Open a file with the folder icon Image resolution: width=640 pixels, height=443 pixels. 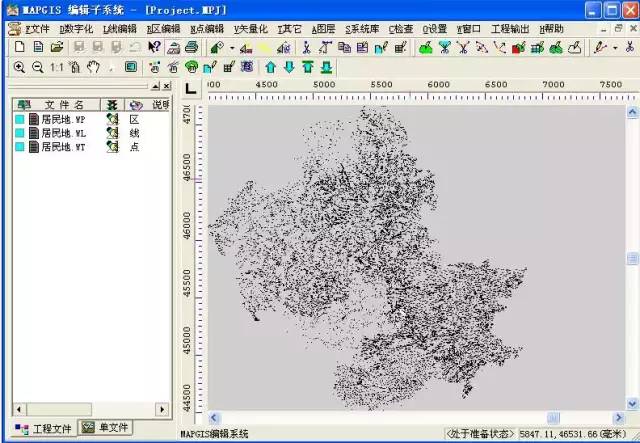coord(57,47)
